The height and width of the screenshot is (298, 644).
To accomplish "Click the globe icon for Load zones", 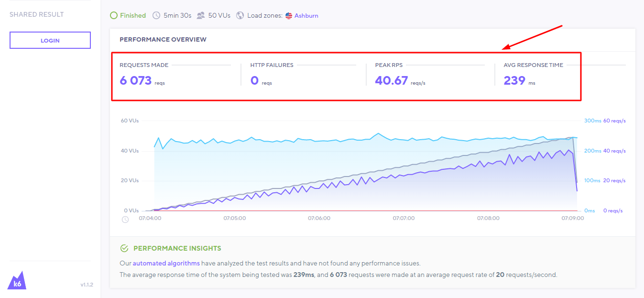I will [x=240, y=15].
